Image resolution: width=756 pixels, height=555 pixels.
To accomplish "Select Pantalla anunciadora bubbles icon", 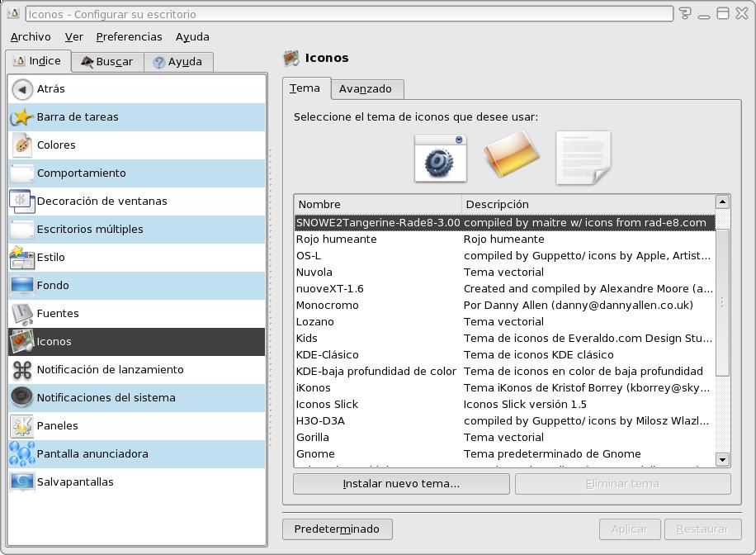I will [21, 453].
